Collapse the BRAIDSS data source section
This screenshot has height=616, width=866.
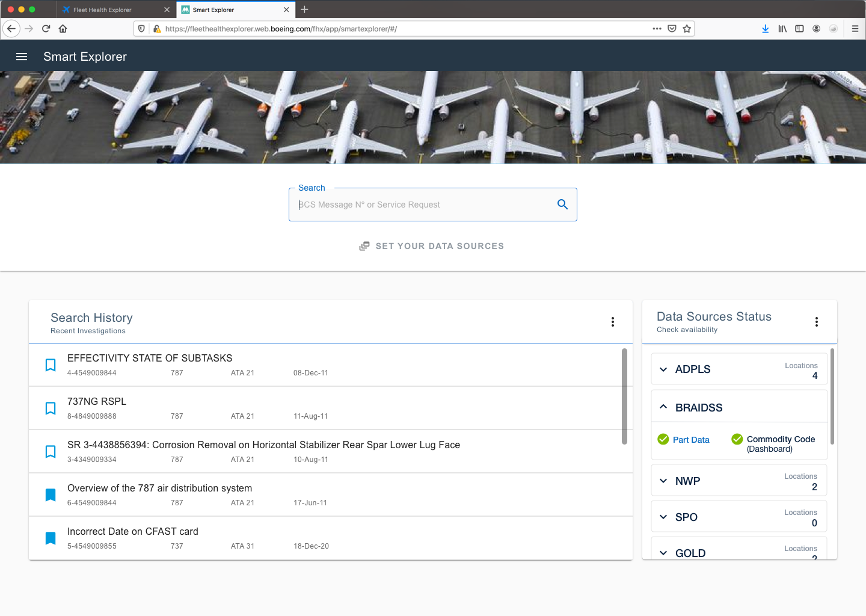coord(663,407)
